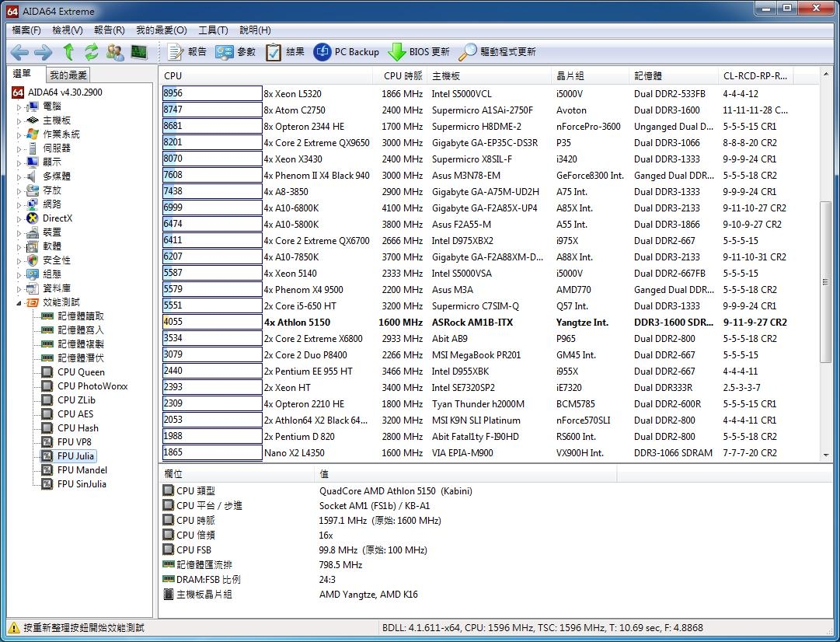
Task: Sort by the 記憶體 column header
Action: coord(674,76)
